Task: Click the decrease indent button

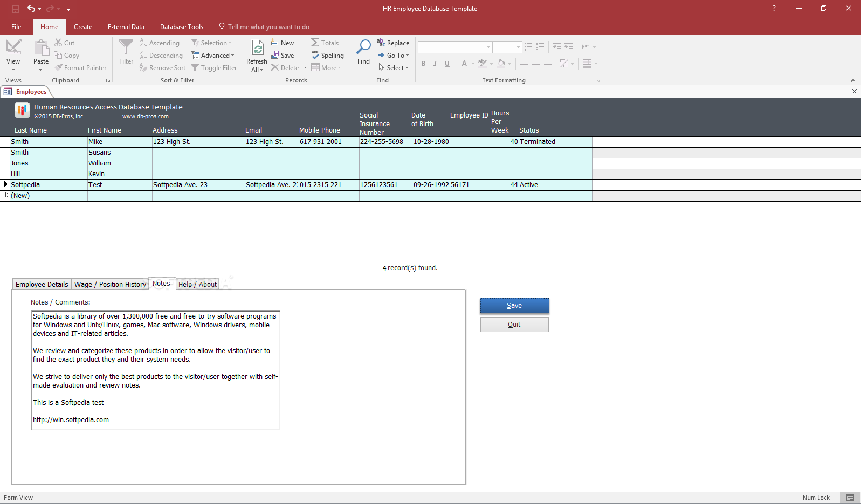Action: pos(569,47)
